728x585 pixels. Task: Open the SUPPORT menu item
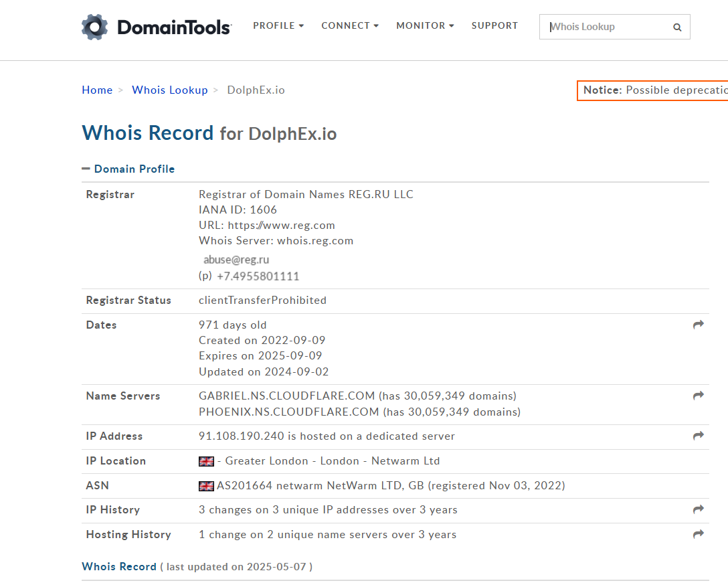(494, 25)
